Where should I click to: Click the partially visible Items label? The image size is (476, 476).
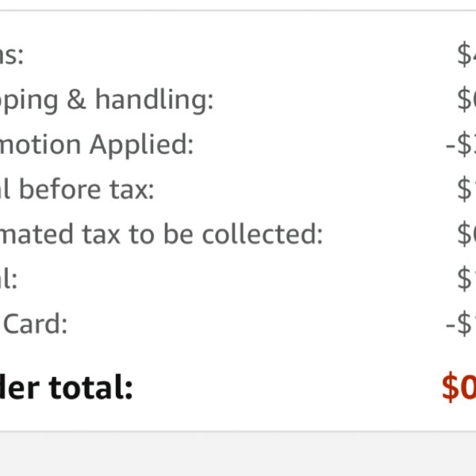click(x=12, y=56)
